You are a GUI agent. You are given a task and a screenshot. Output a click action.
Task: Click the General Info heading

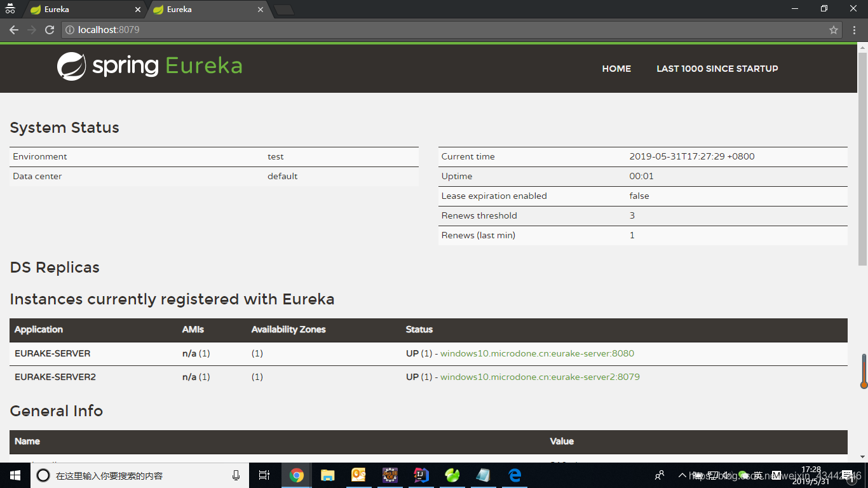click(57, 411)
